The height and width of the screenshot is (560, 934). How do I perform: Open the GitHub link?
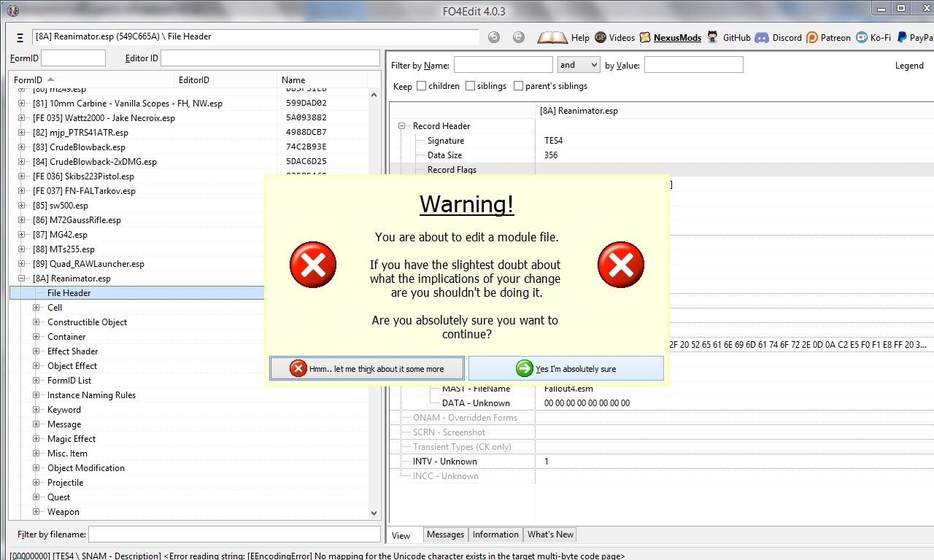[729, 37]
